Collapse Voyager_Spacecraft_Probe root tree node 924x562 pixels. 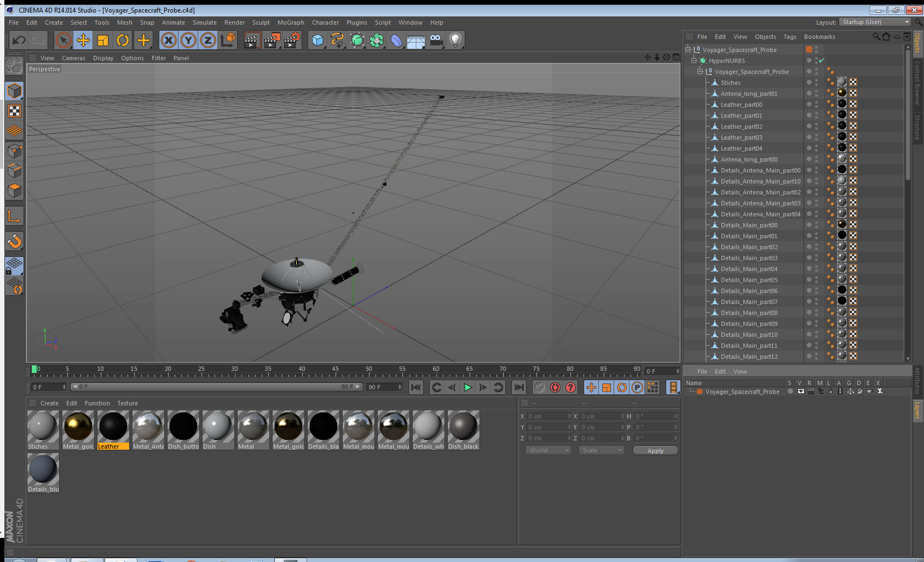[688, 49]
